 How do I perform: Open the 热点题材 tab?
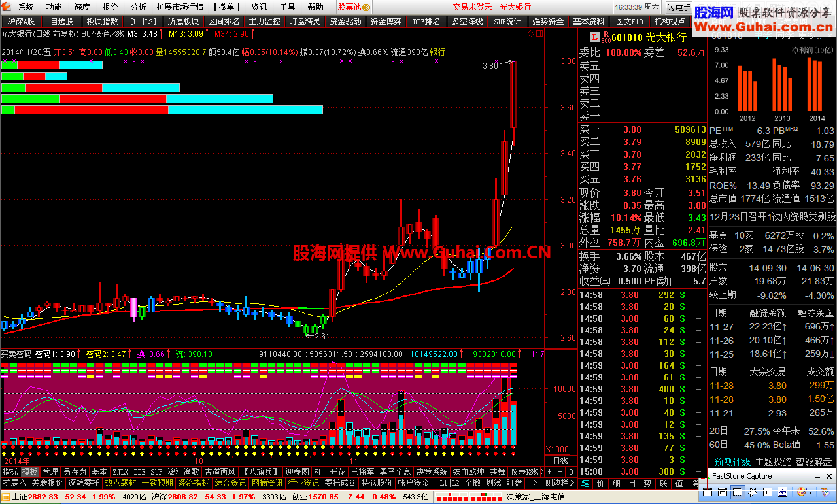point(121,483)
